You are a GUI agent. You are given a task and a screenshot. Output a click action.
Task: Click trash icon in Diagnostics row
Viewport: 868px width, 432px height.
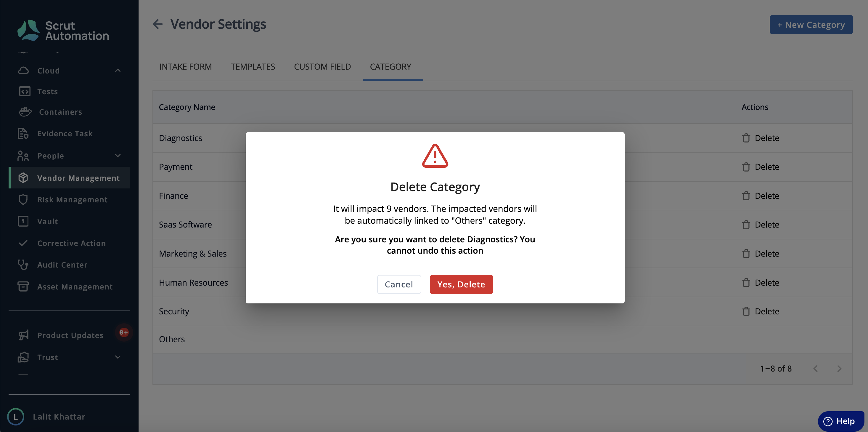point(746,138)
